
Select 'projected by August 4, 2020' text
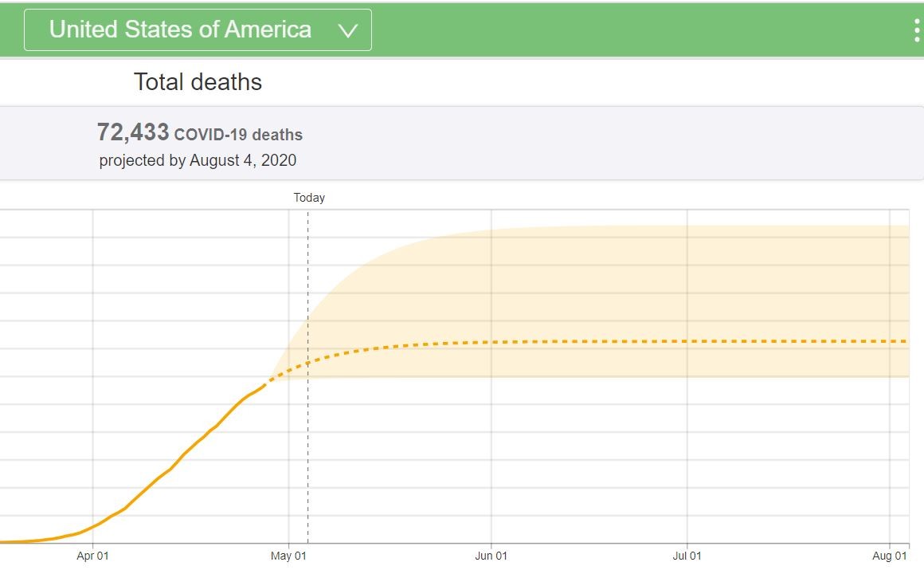tap(198, 160)
